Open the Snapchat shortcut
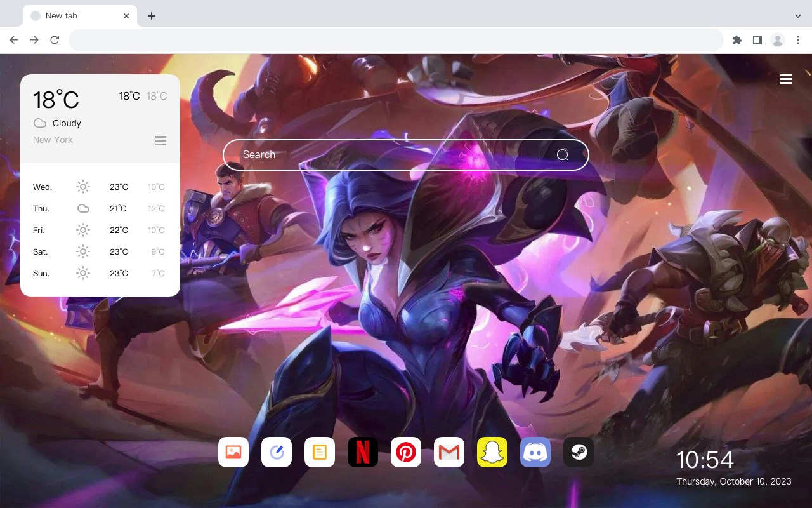This screenshot has width=812, height=508. tap(492, 452)
